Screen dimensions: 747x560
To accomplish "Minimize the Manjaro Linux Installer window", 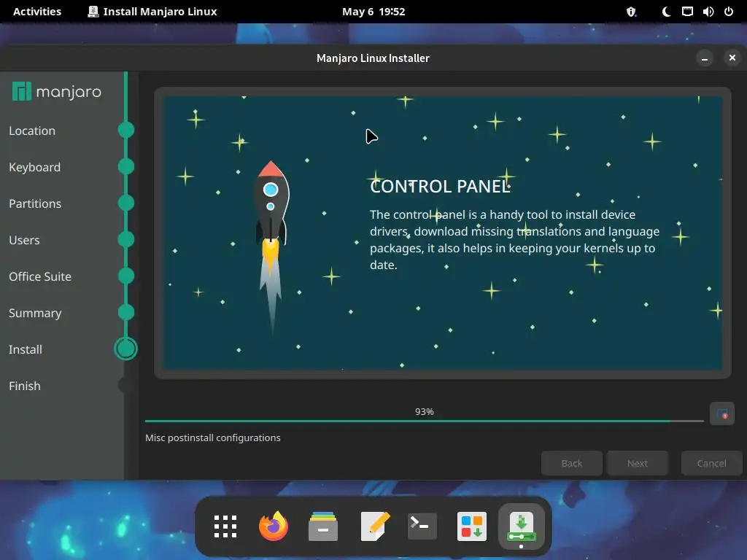I will tap(705, 58).
